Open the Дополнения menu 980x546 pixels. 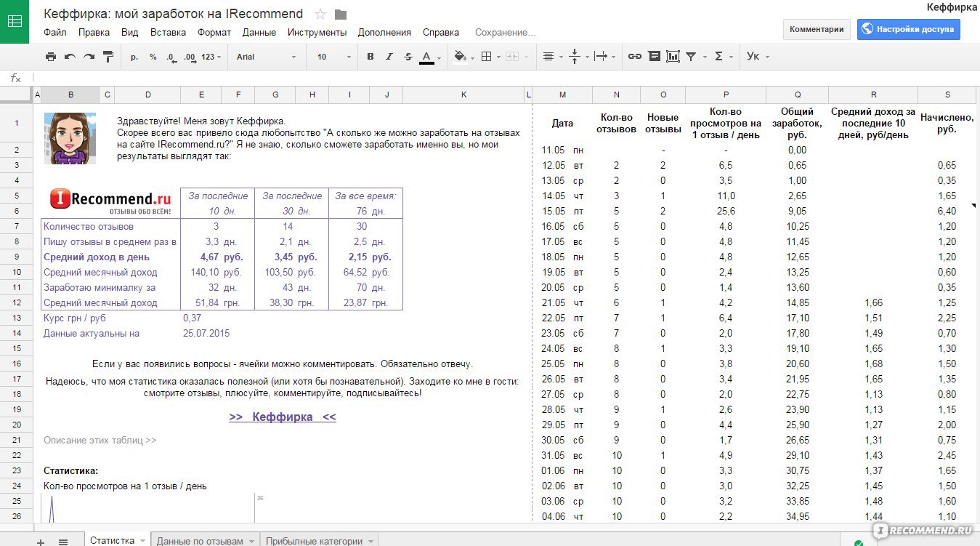pos(384,32)
